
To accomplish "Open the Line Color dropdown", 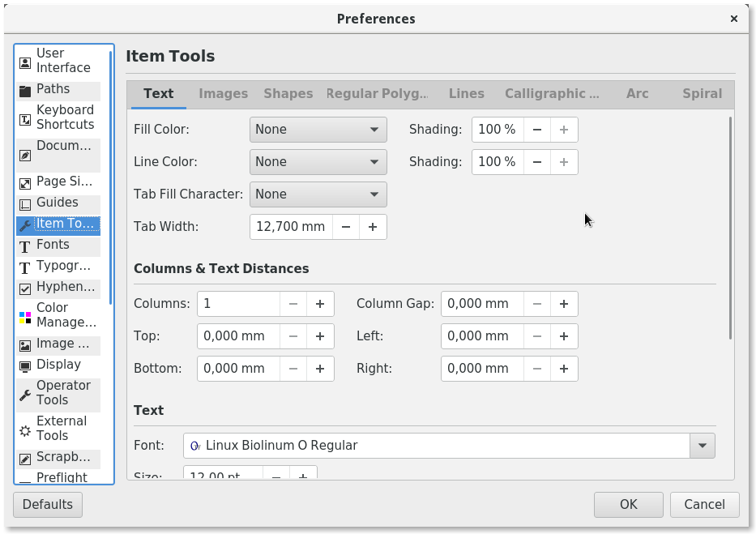I will pyautogui.click(x=318, y=162).
